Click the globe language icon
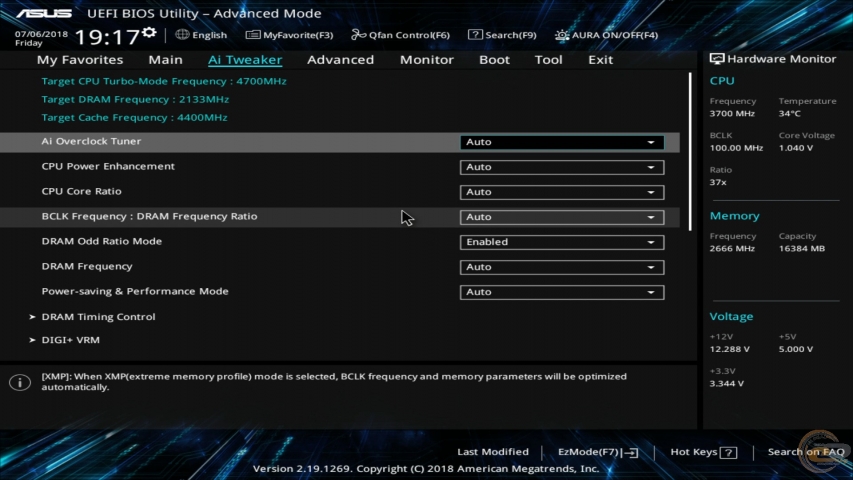The height and width of the screenshot is (480, 853). click(182, 35)
